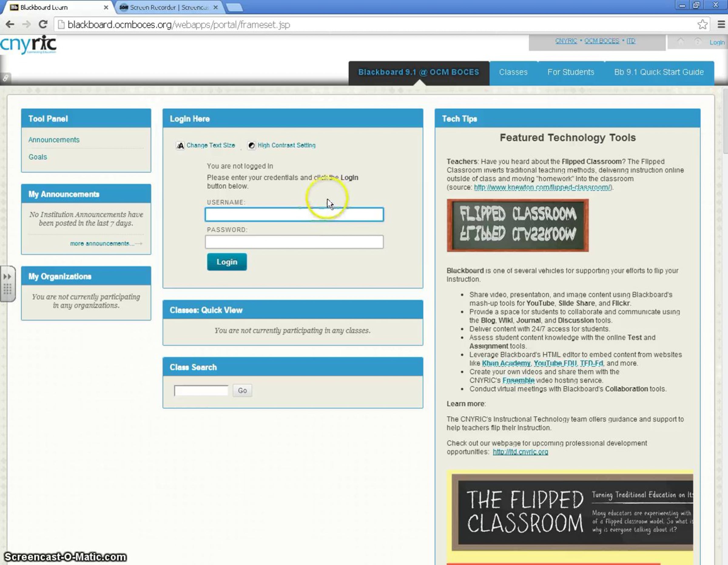Click the double-arrow expand handle on left edge

tap(7, 276)
